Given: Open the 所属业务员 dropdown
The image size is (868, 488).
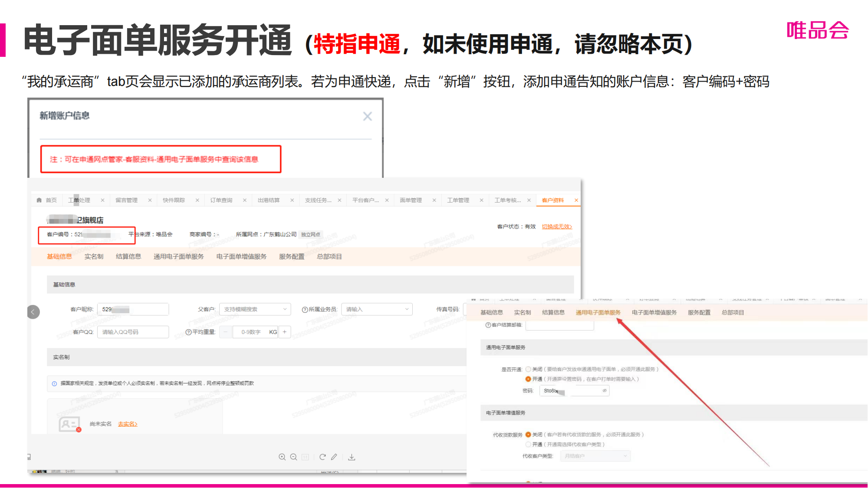Looking at the screenshot, I should [377, 309].
